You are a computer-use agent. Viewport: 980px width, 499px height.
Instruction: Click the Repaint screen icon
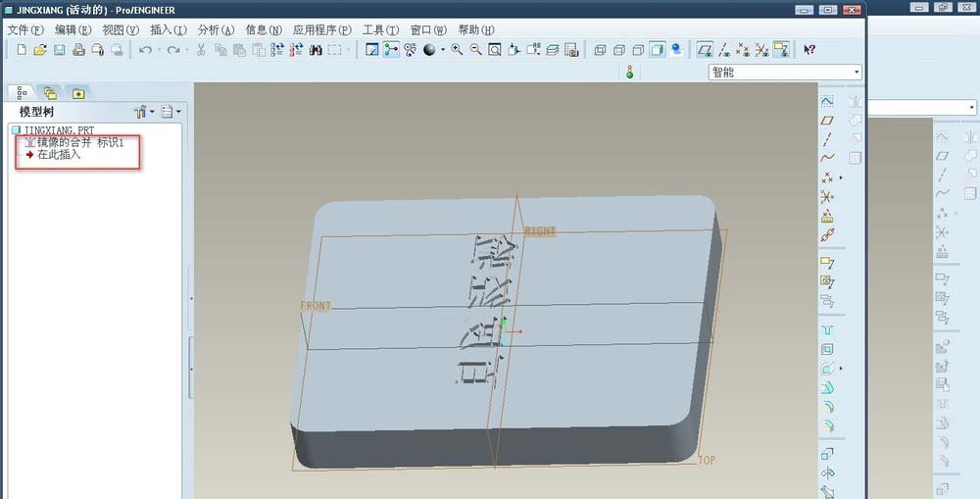[372, 50]
